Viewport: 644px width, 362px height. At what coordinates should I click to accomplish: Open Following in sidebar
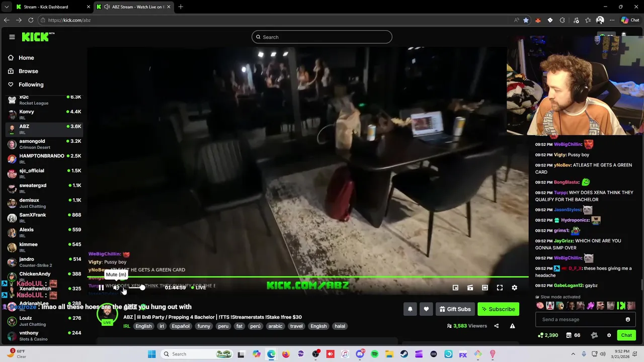coord(31,84)
